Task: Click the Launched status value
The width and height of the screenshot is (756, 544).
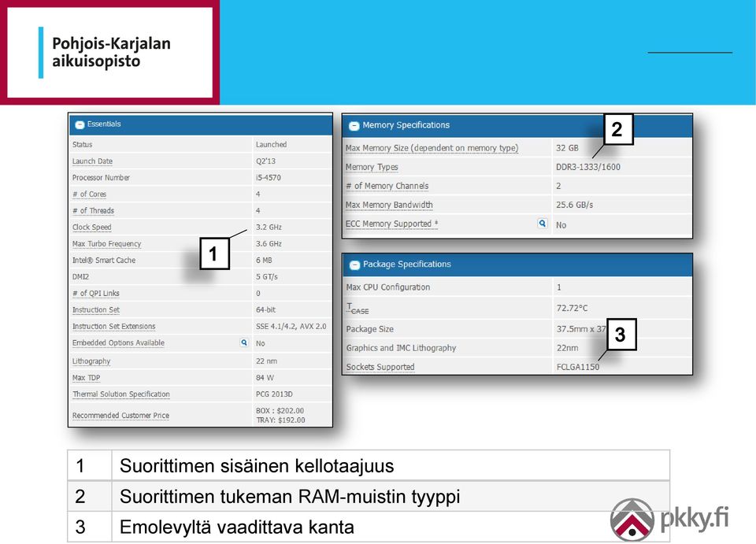Action: point(271,145)
